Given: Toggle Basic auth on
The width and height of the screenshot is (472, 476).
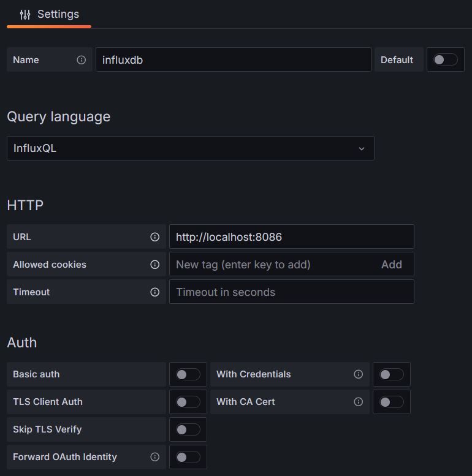Looking at the screenshot, I should pos(188,374).
